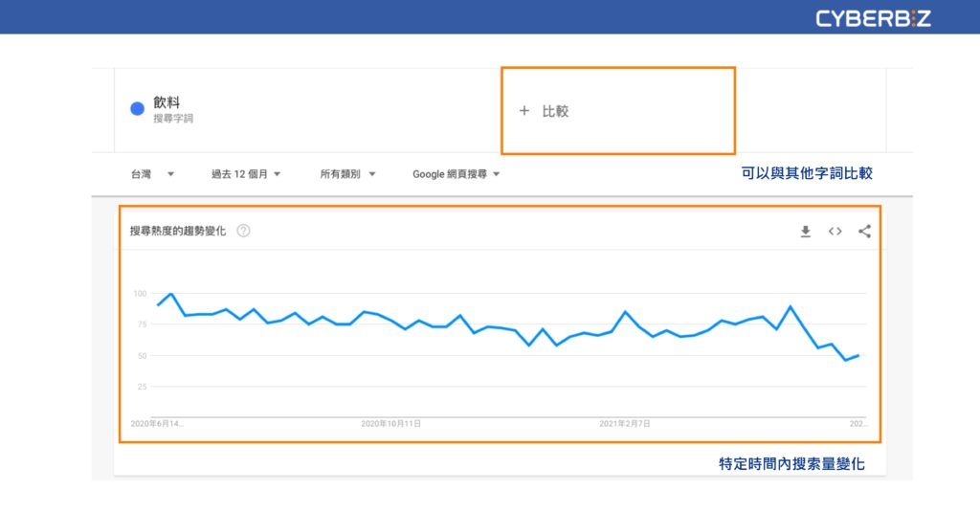Screen dimensions: 980x513
Task: Click the 2020年6月14 start date label
Action: coord(157,423)
